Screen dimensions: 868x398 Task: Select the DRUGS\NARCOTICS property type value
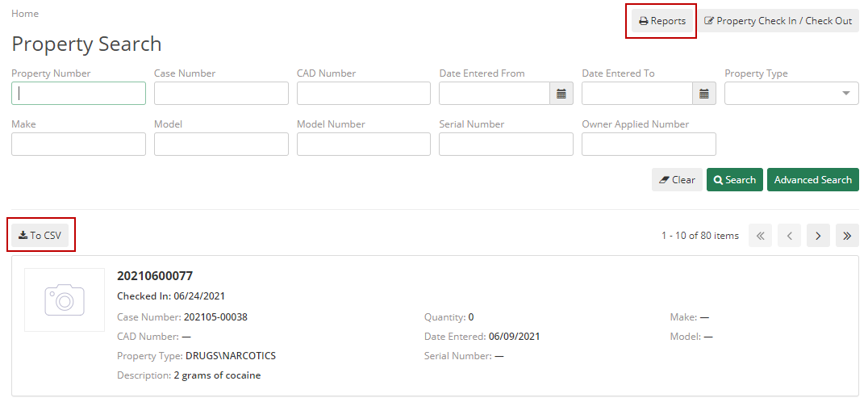point(230,356)
